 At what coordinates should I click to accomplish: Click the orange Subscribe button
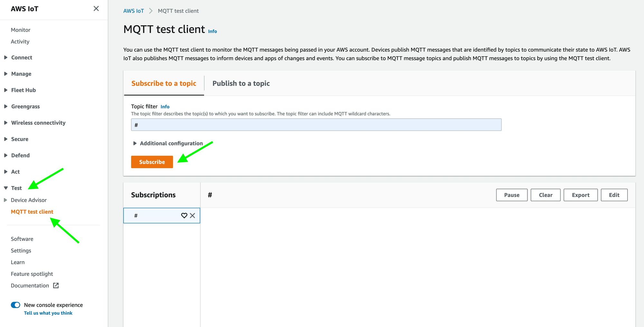(152, 162)
